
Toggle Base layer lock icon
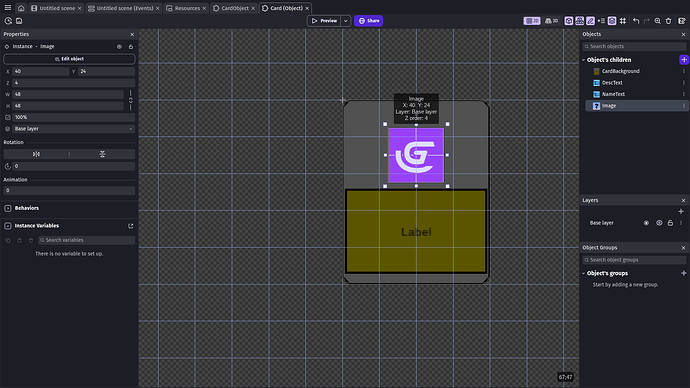[670, 223]
